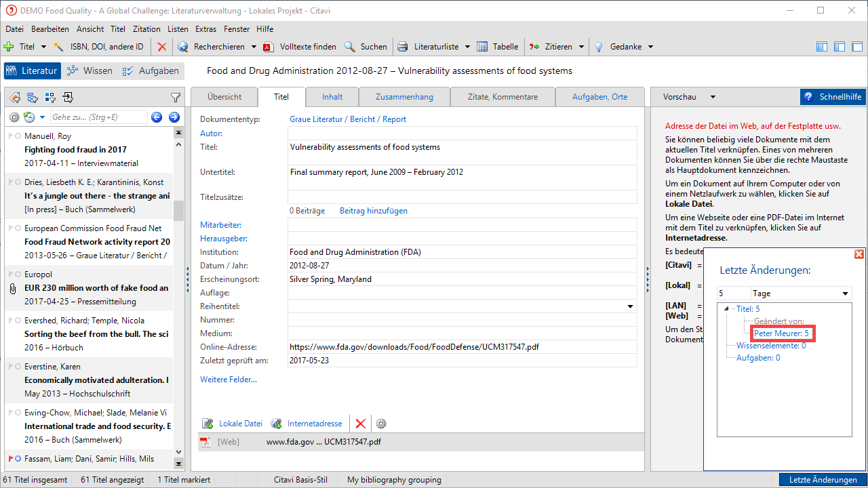
Task: Open the Tage time unit dropdown
Action: (x=845, y=293)
